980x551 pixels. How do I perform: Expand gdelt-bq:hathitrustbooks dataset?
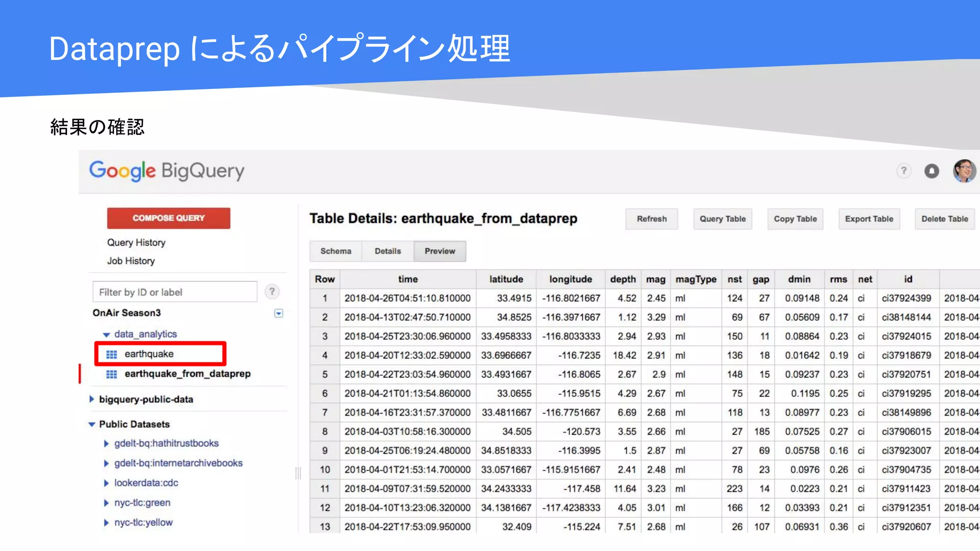point(106,443)
